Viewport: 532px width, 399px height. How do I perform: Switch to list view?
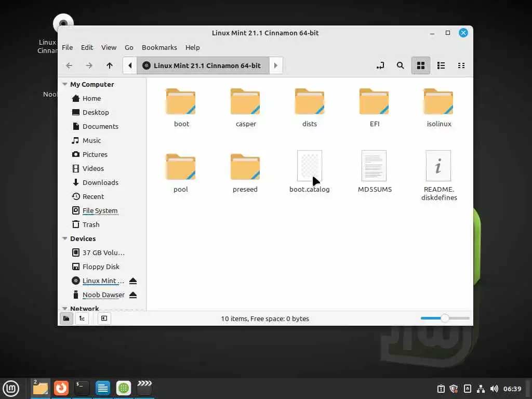441,65
